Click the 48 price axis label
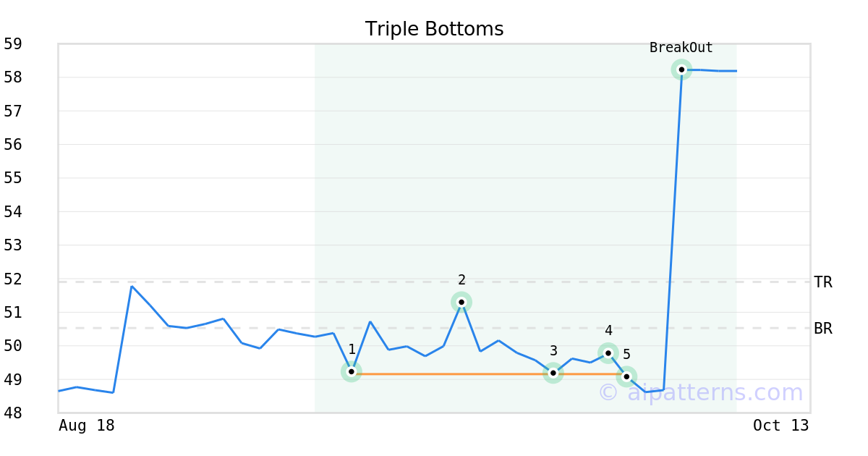The height and width of the screenshot is (456, 868). pos(13,413)
